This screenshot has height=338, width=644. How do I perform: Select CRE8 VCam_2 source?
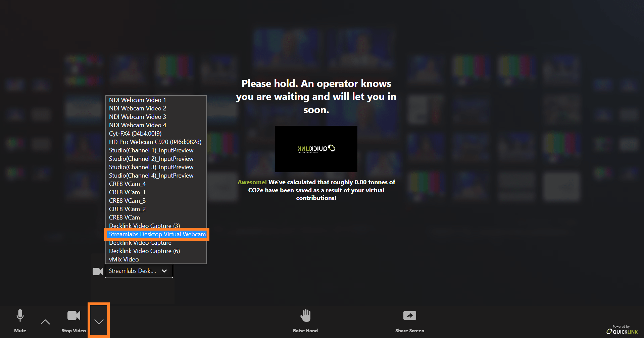coord(156,209)
